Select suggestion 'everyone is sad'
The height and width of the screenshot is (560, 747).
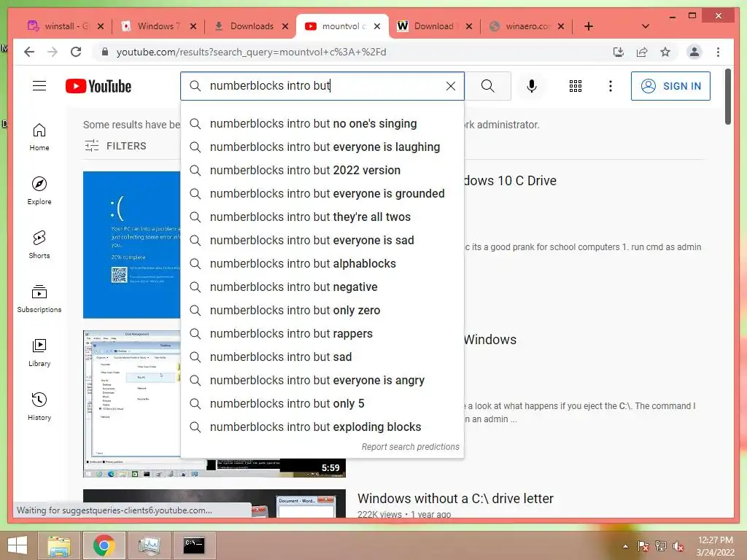tap(322, 241)
